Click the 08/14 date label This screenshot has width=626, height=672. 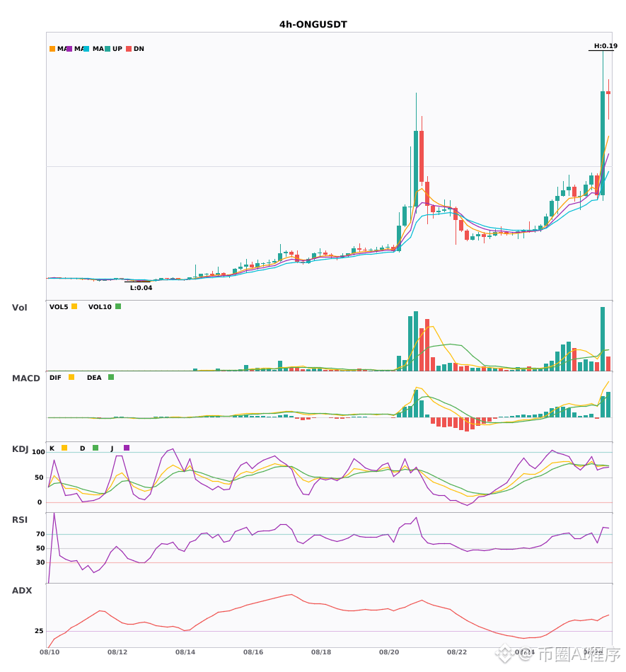point(185,652)
